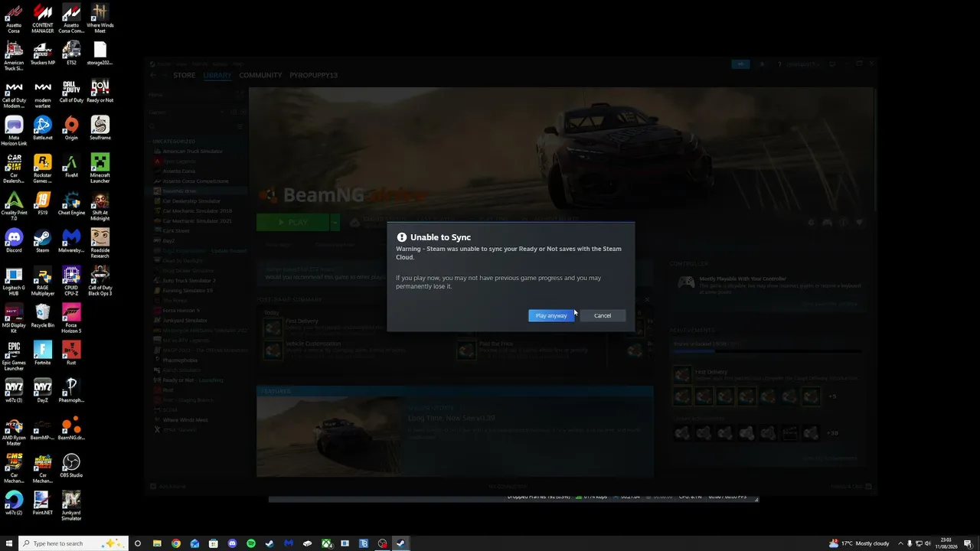
Task: Select Call of Duty Black Ops 3 shortcut
Action: (100, 282)
